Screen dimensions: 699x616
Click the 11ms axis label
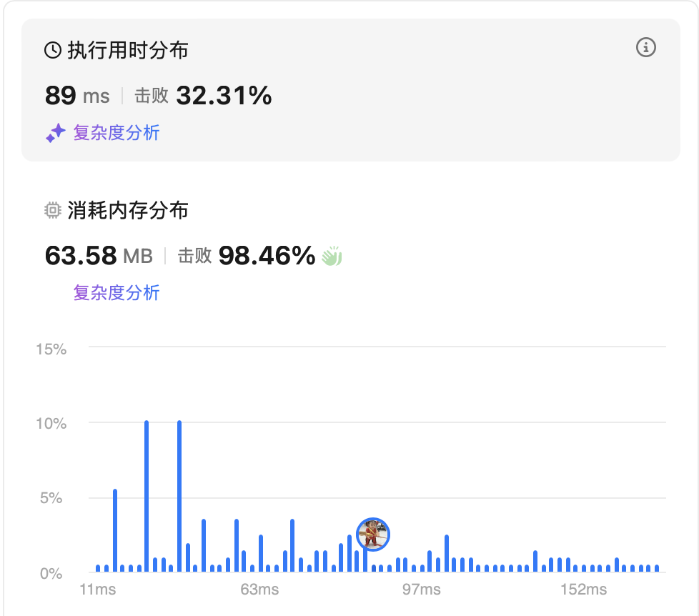[98, 590]
